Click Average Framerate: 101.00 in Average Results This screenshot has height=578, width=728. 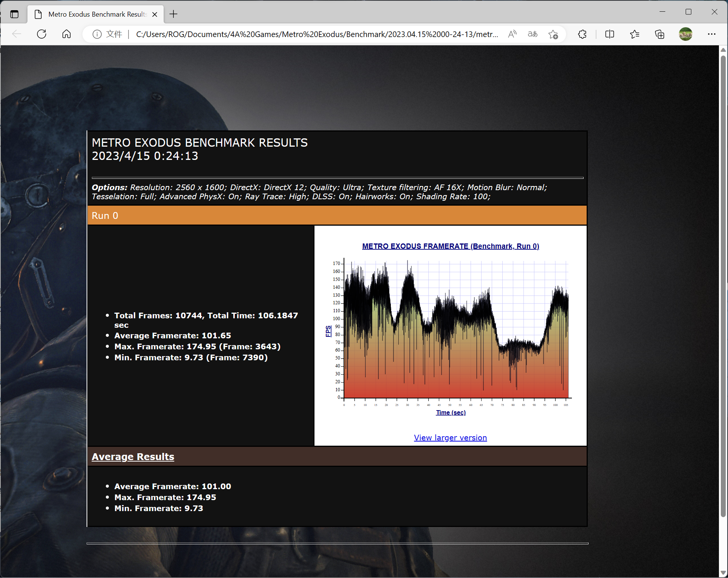[x=173, y=486]
